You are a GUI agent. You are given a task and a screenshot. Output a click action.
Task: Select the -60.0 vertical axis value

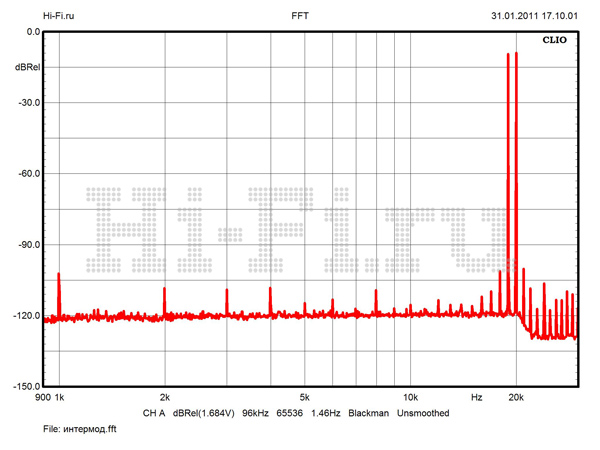pos(27,174)
